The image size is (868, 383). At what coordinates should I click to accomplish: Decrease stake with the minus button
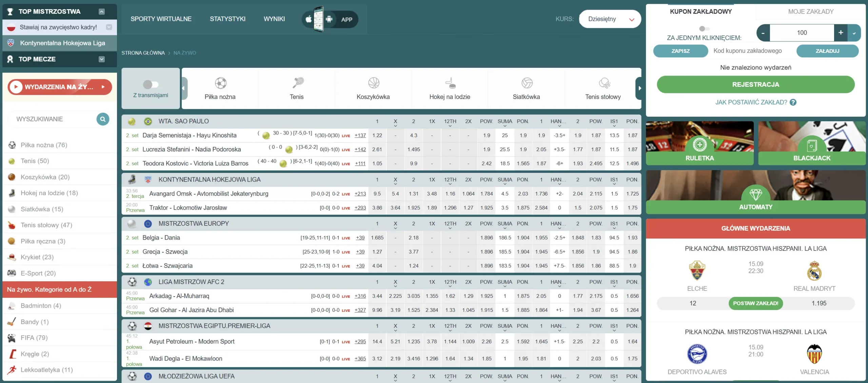(763, 33)
